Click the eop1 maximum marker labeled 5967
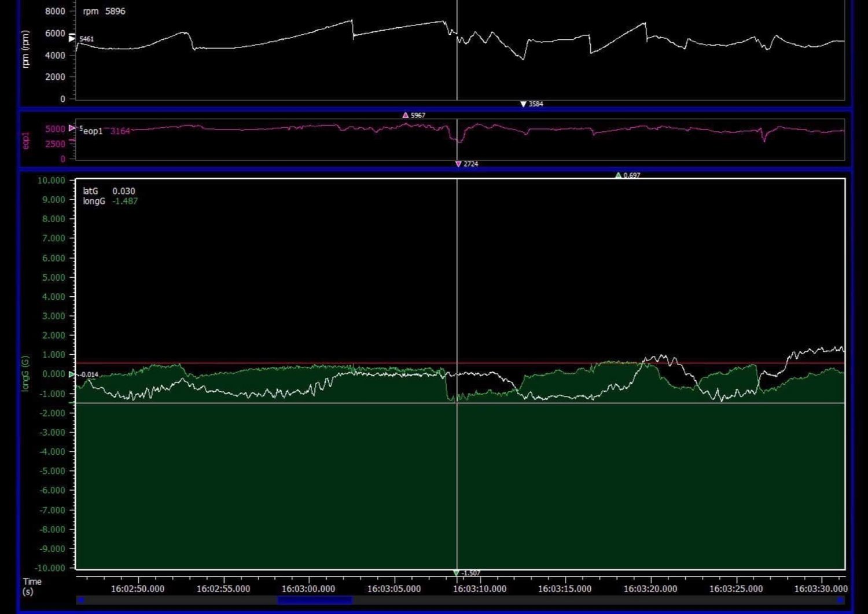Viewport: 868px width, 614px height. 405,115
